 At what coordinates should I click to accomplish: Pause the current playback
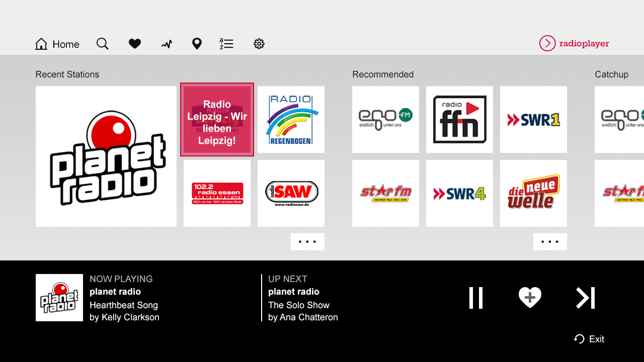tap(476, 298)
